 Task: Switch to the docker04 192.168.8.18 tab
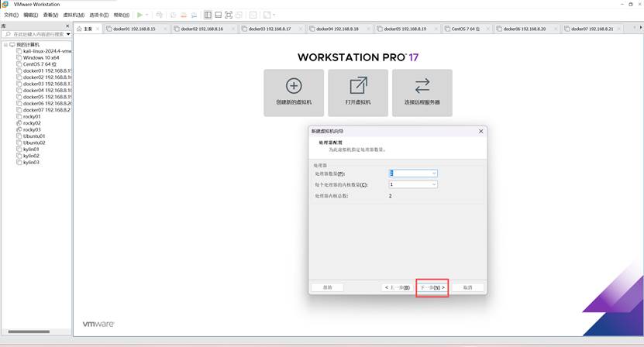point(338,29)
